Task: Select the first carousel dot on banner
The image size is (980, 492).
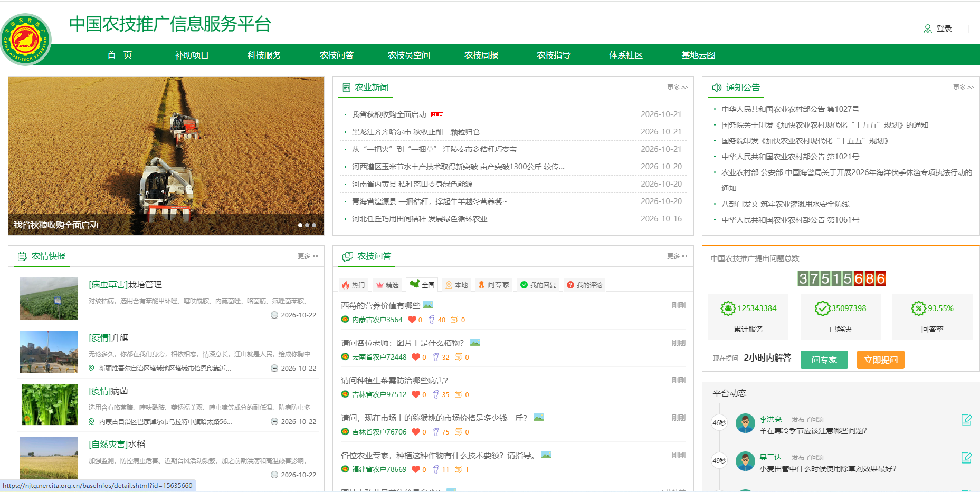Action: (x=300, y=225)
